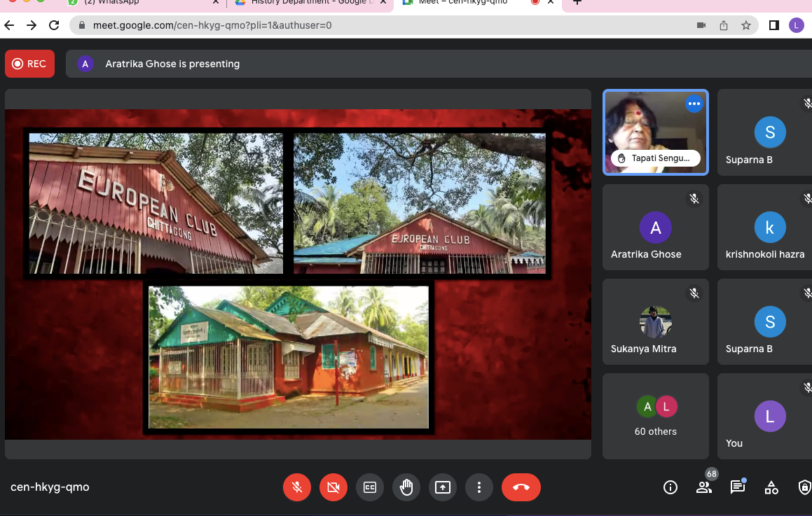Viewport: 812px width, 516px height.
Task: Open the chat panel
Action: click(737, 487)
